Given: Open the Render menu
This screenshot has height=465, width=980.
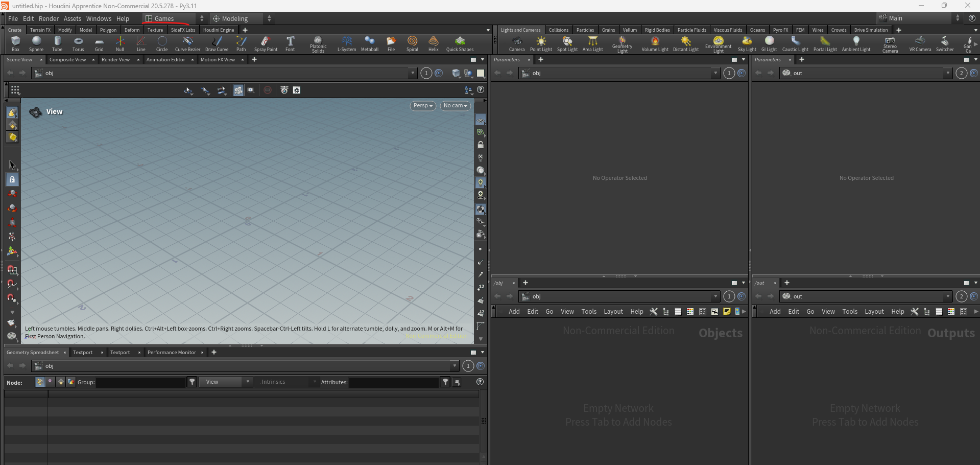Looking at the screenshot, I should 49,18.
